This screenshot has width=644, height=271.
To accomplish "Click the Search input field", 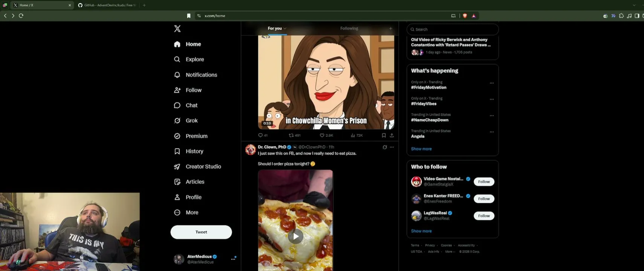I will (x=453, y=29).
